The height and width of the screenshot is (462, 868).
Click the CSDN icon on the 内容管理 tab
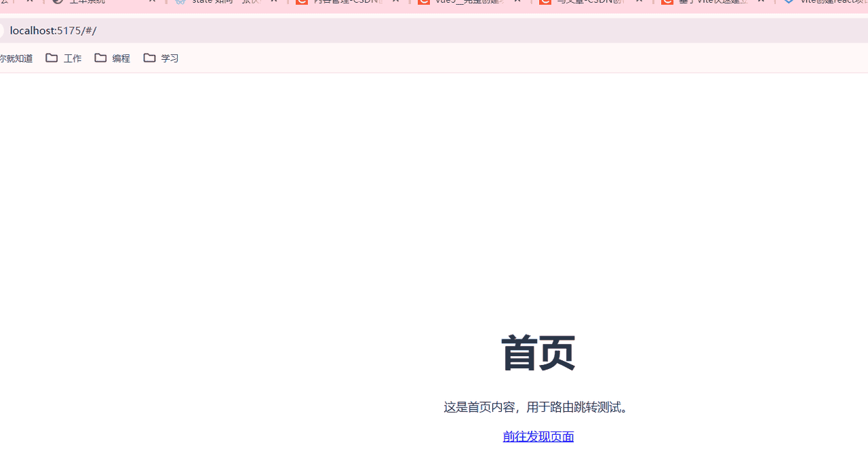pos(302,3)
